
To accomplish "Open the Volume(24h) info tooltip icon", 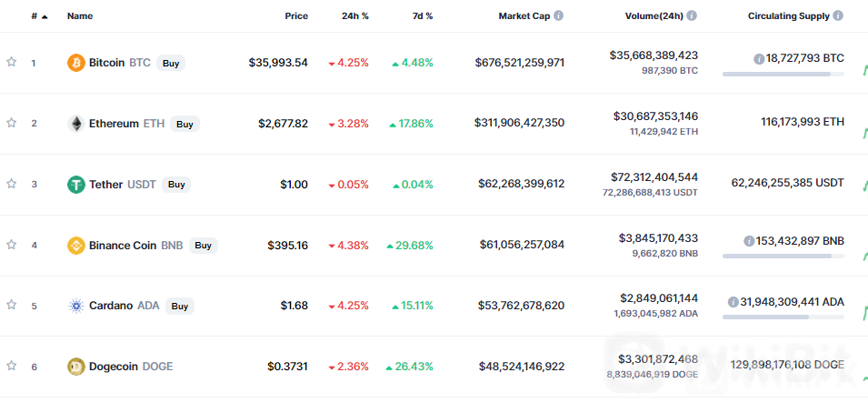I will 693,16.
